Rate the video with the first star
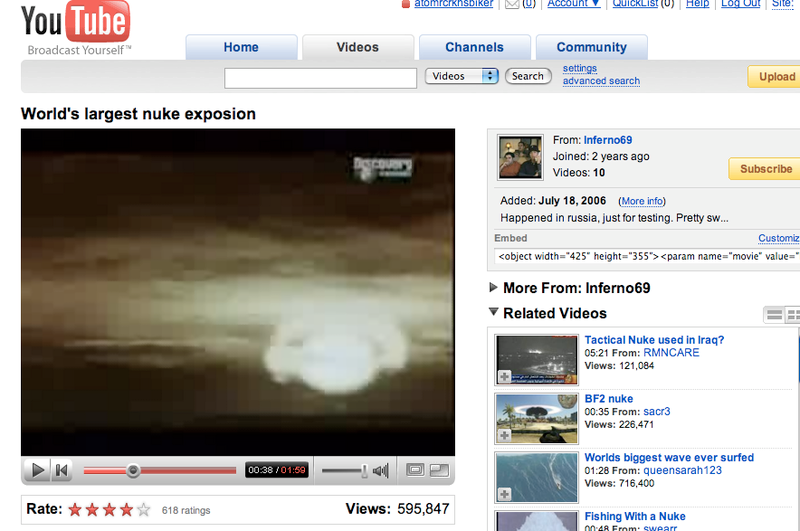Image resolution: width=800 pixels, height=531 pixels. click(75, 510)
